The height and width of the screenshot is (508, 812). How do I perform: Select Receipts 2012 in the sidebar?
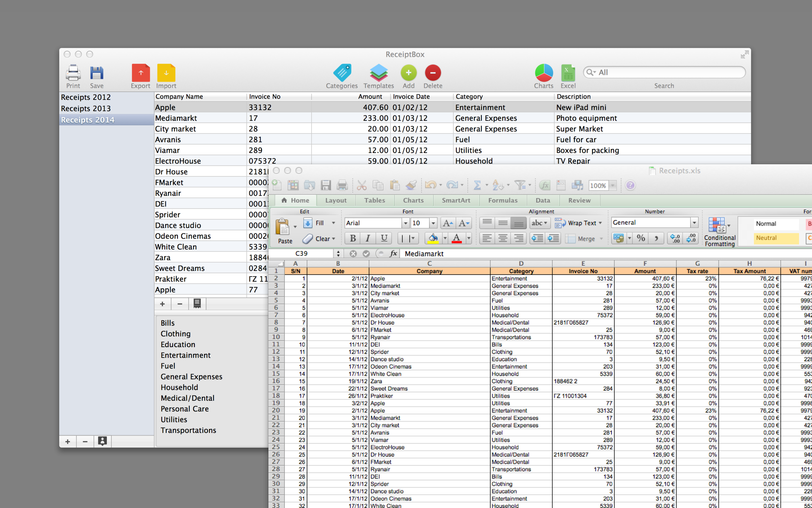pos(107,97)
